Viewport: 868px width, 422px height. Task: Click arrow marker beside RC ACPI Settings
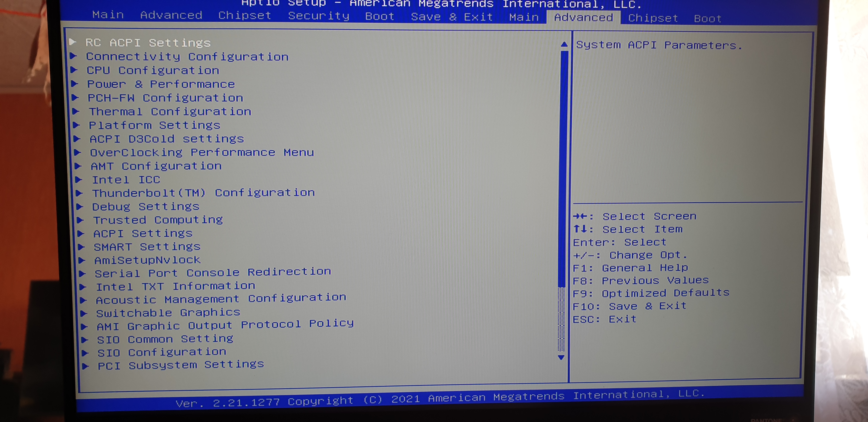[73, 42]
